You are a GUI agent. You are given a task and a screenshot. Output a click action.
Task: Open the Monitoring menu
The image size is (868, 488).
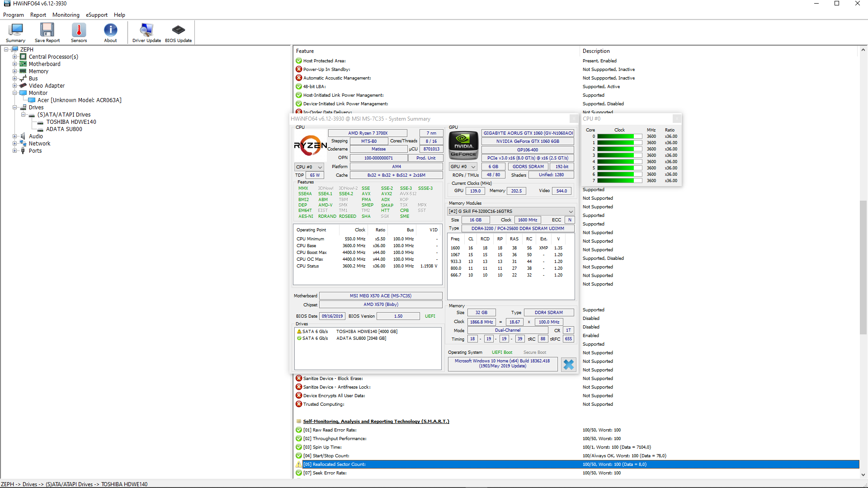(66, 15)
